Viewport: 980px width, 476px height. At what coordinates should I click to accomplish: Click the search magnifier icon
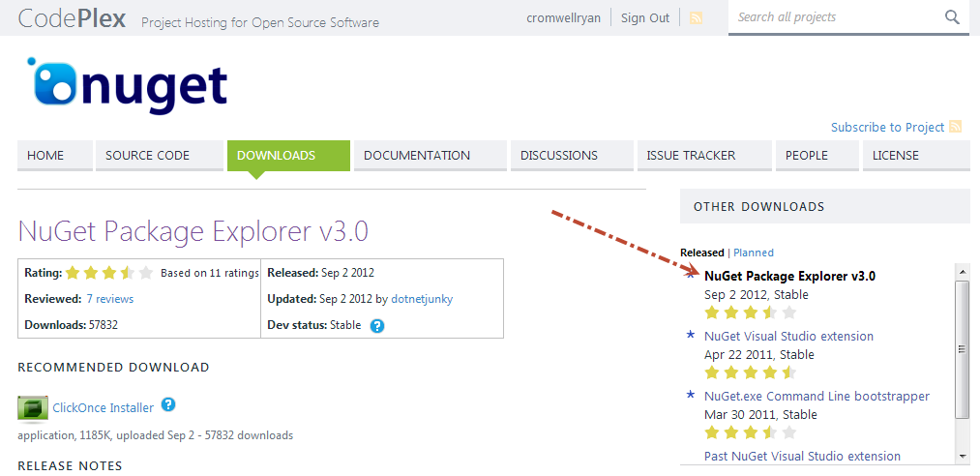(952, 17)
